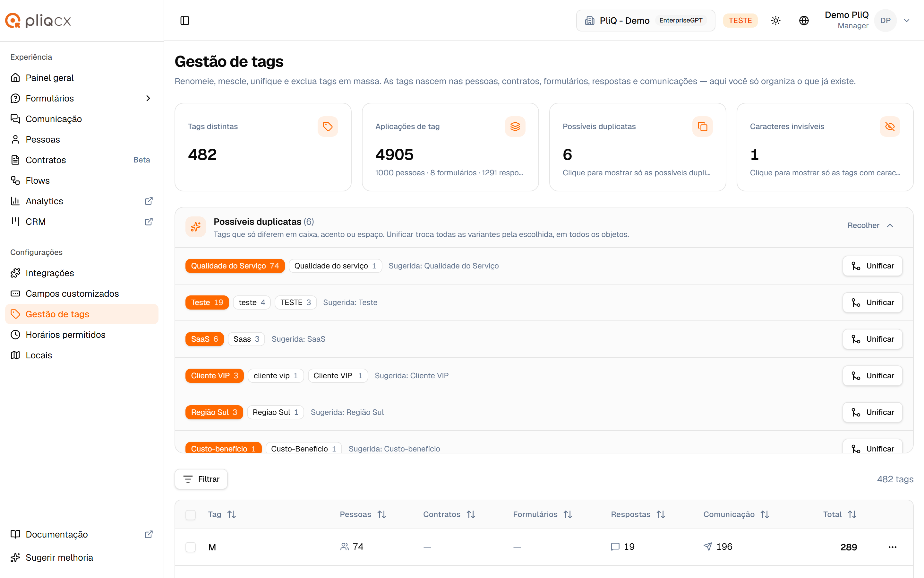Unificar the Qualidade do Serviço duplicates

[x=872, y=266]
